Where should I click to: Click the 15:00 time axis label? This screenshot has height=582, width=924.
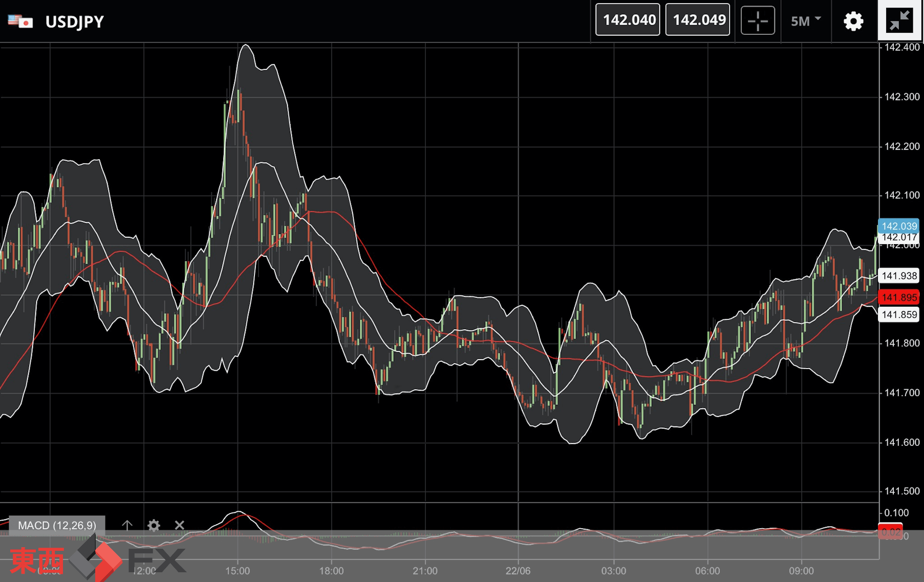[238, 570]
